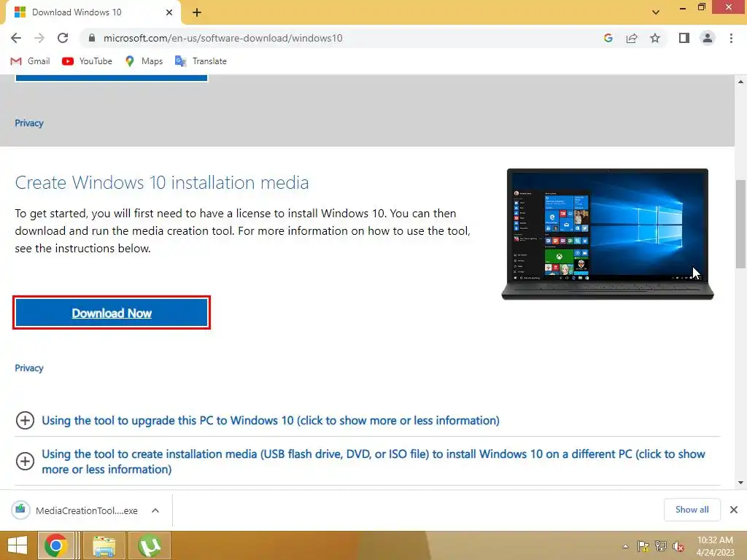Click the scroll up arrow
The width and height of the screenshot is (747, 560).
tap(741, 82)
